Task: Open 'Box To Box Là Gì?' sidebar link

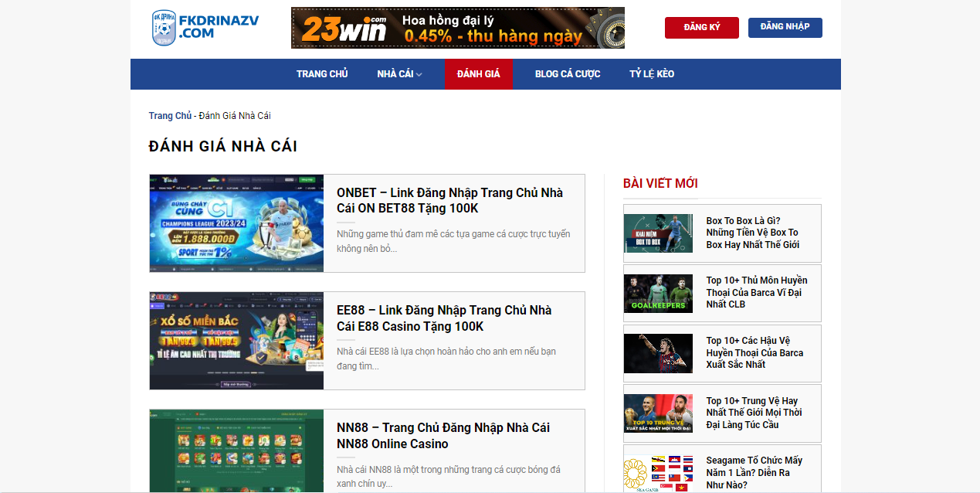Action: click(753, 233)
